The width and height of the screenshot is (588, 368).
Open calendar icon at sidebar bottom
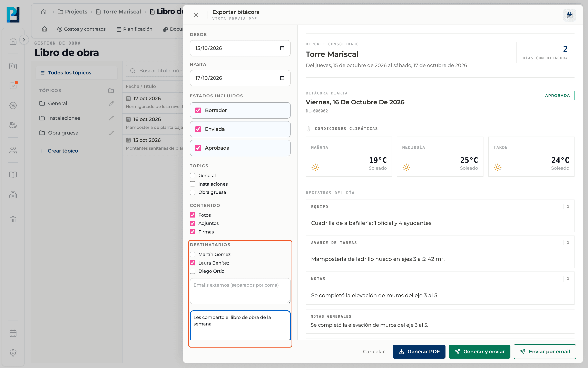click(13, 333)
